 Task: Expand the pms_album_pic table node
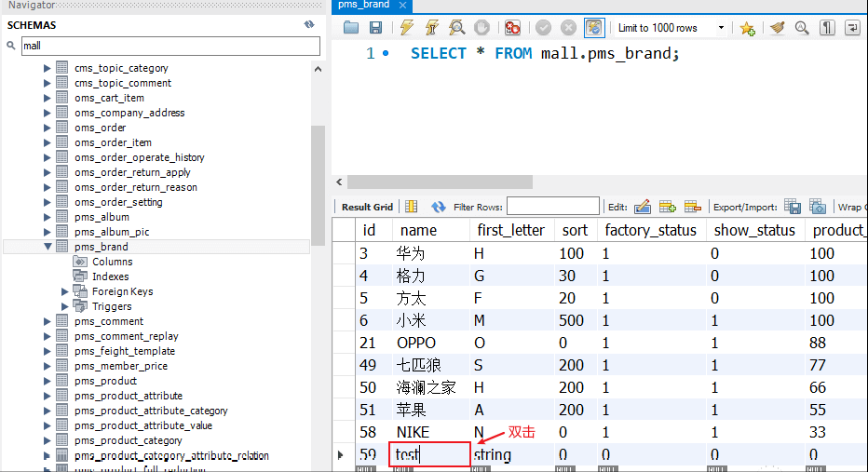tap(47, 232)
